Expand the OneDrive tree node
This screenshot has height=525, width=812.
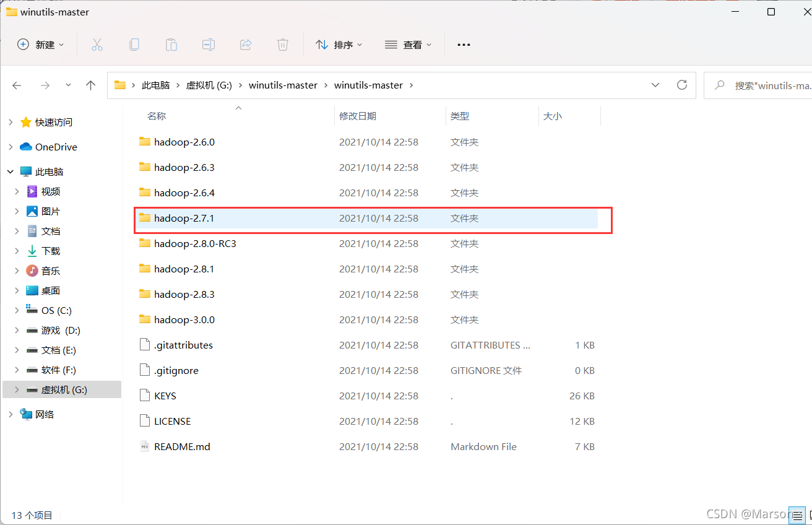[x=10, y=147]
